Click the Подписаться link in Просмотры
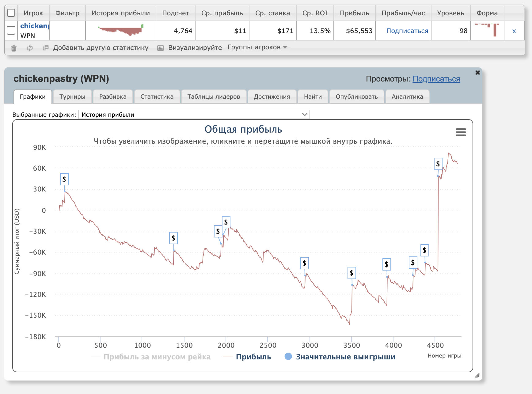The height and width of the screenshot is (394, 532). coord(436,79)
